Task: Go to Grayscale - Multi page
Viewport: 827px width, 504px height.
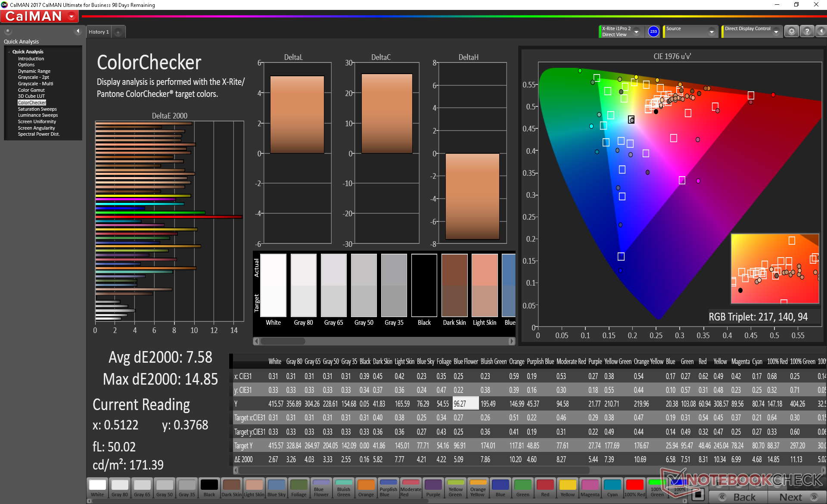Action: tap(35, 84)
